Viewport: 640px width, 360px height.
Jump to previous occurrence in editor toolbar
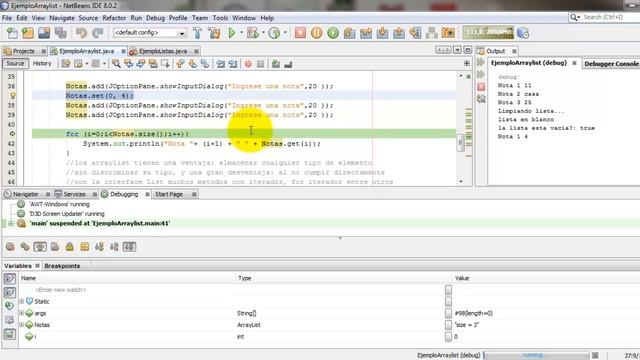coord(129,64)
